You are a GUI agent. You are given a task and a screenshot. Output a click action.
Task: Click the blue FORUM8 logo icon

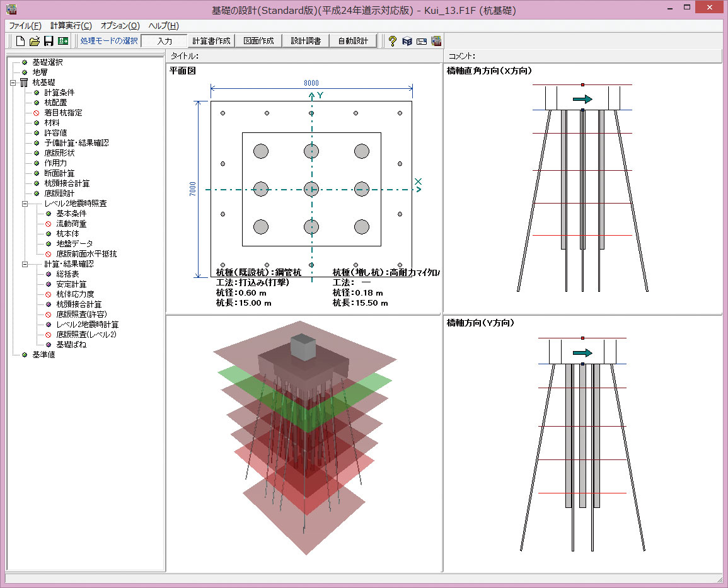407,42
